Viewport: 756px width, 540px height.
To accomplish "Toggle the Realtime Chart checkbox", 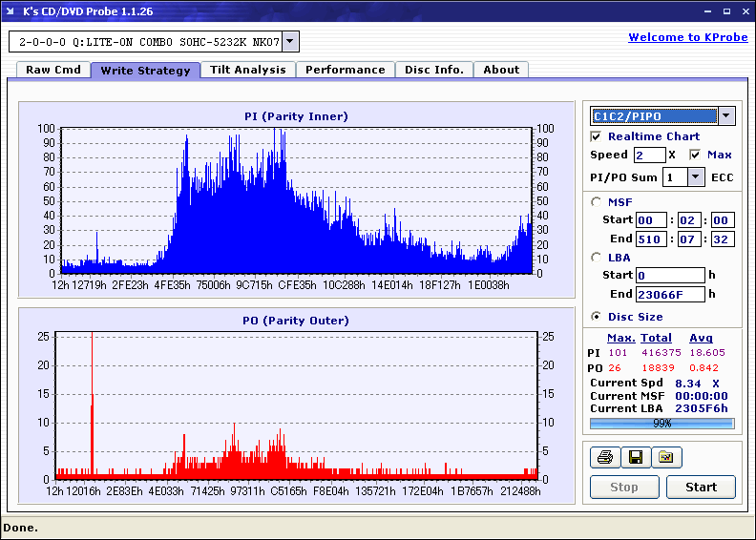I will [597, 136].
